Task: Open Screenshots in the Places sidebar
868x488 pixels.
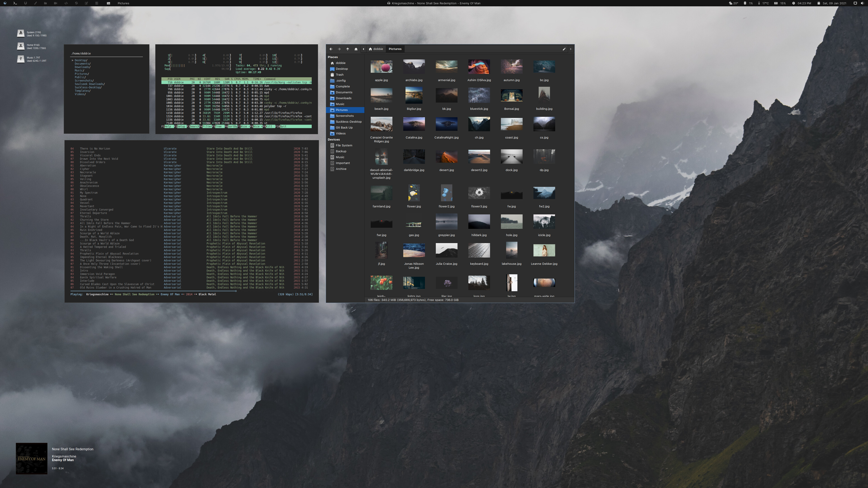Action: [344, 116]
